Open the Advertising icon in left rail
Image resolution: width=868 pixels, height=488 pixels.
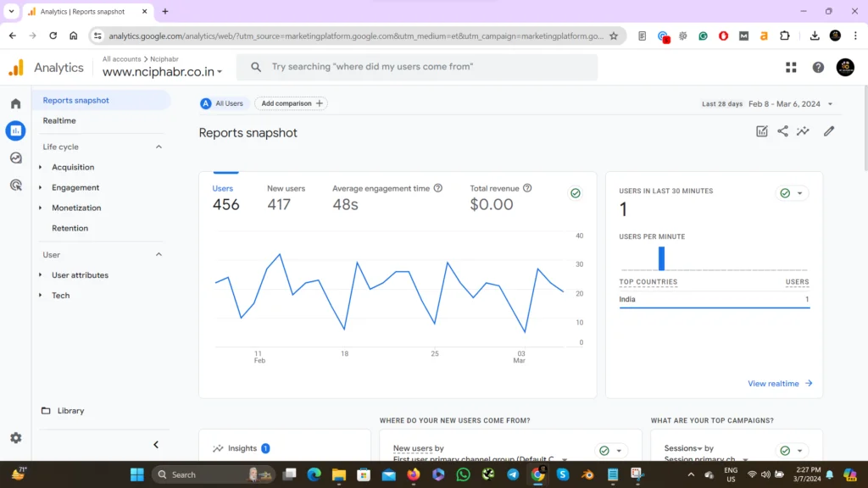(x=15, y=185)
